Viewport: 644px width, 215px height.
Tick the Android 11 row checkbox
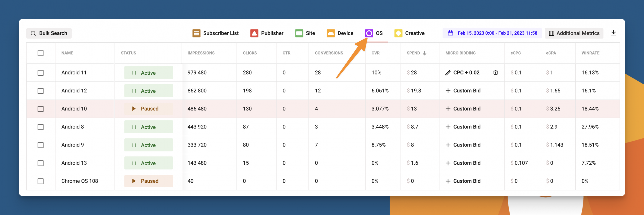(41, 73)
